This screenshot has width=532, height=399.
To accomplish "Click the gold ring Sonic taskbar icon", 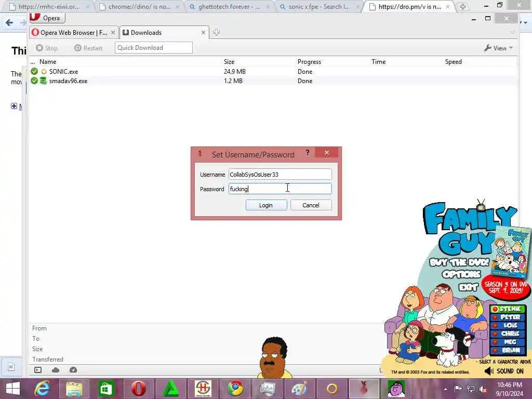I will click(x=332, y=389).
